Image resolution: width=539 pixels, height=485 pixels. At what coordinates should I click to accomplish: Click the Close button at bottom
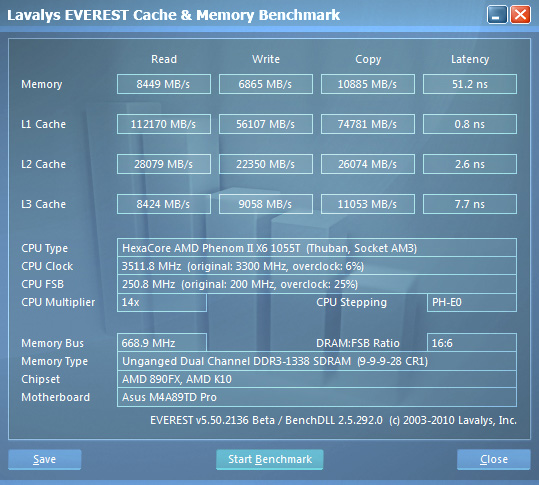click(494, 459)
